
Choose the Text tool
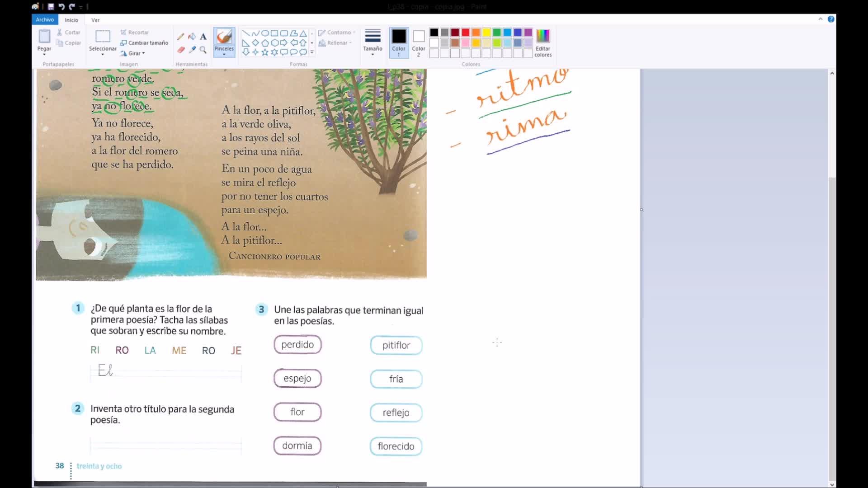pos(203,37)
